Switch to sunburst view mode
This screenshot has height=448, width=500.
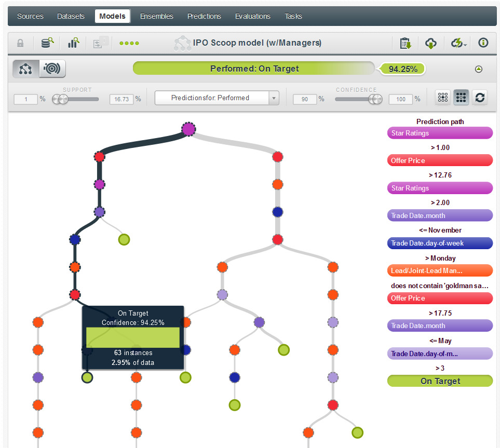(x=52, y=69)
